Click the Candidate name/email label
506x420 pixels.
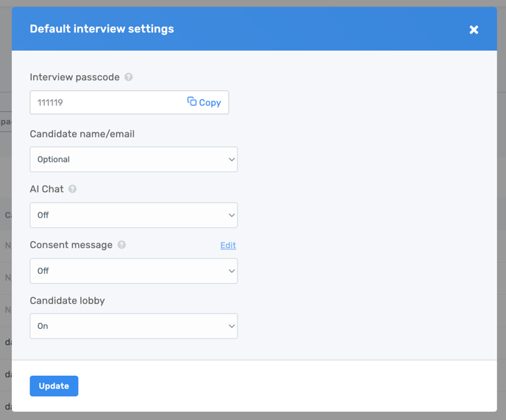point(82,134)
